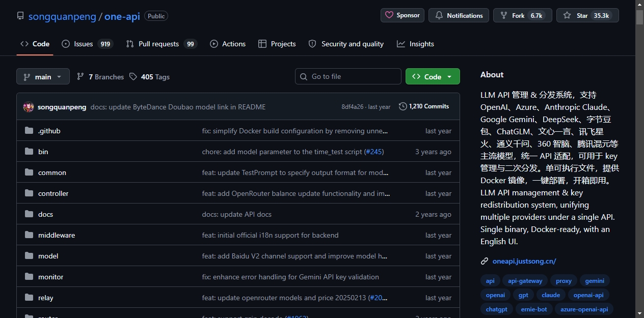Click the relay folder icon
This screenshot has height=318, width=644.
pyautogui.click(x=29, y=298)
